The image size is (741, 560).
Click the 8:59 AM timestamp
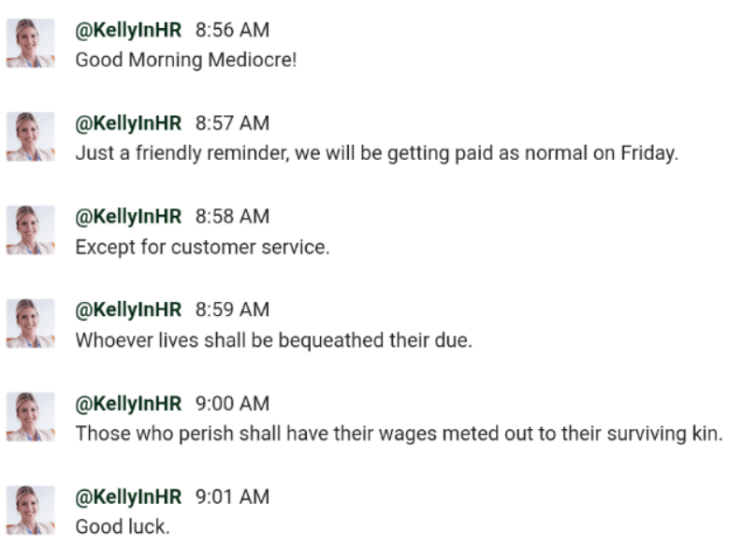(232, 310)
